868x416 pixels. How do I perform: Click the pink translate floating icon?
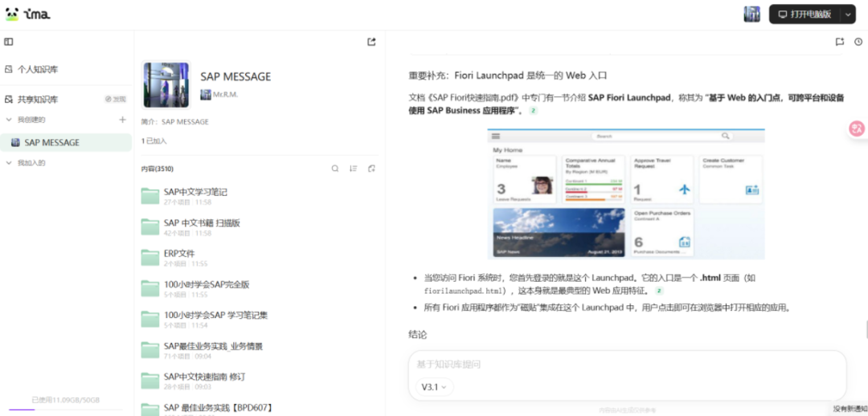858,128
